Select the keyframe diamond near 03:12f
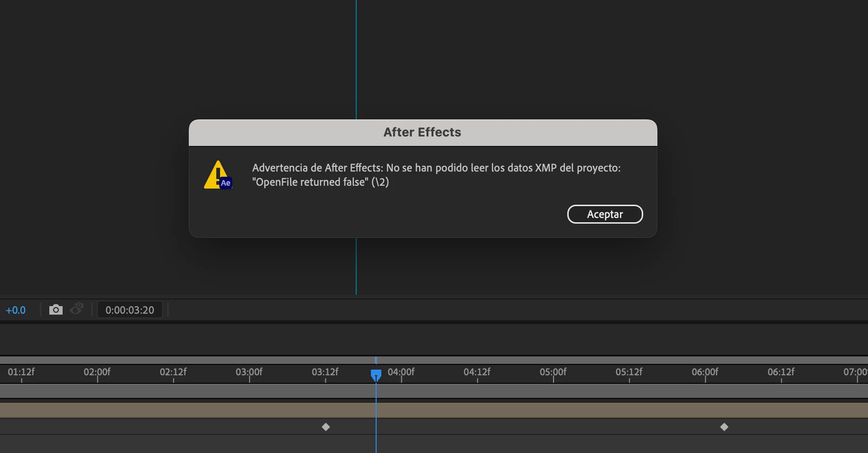This screenshot has width=868, height=453. [326, 427]
